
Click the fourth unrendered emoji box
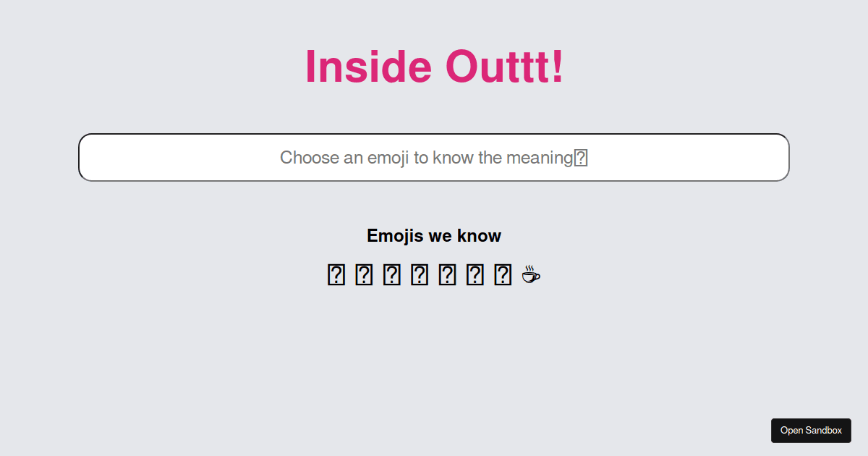point(419,275)
